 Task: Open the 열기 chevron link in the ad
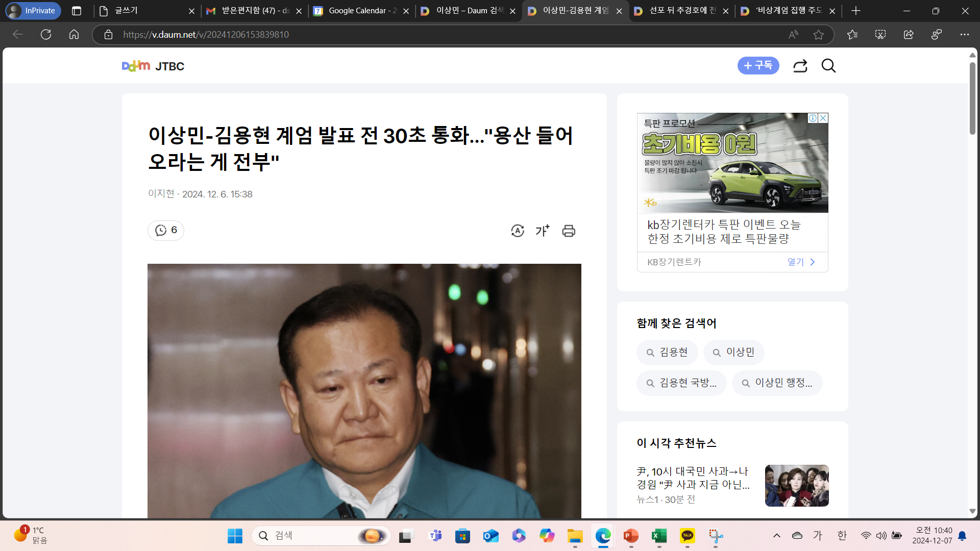[801, 262]
